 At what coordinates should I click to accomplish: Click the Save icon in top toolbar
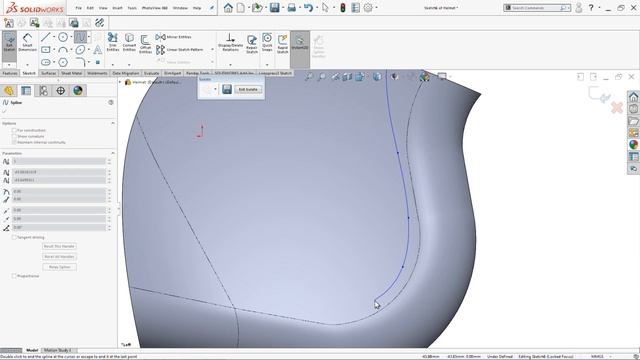[x=274, y=8]
